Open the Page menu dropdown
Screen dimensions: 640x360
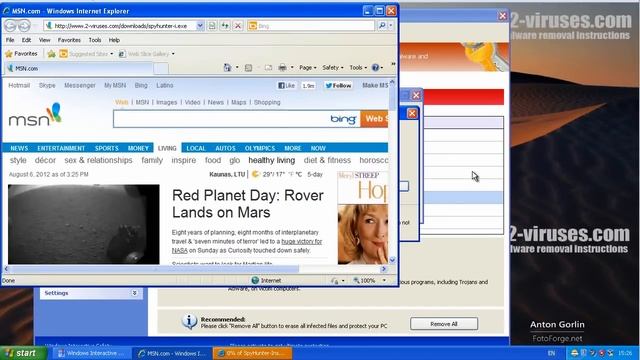point(308,68)
